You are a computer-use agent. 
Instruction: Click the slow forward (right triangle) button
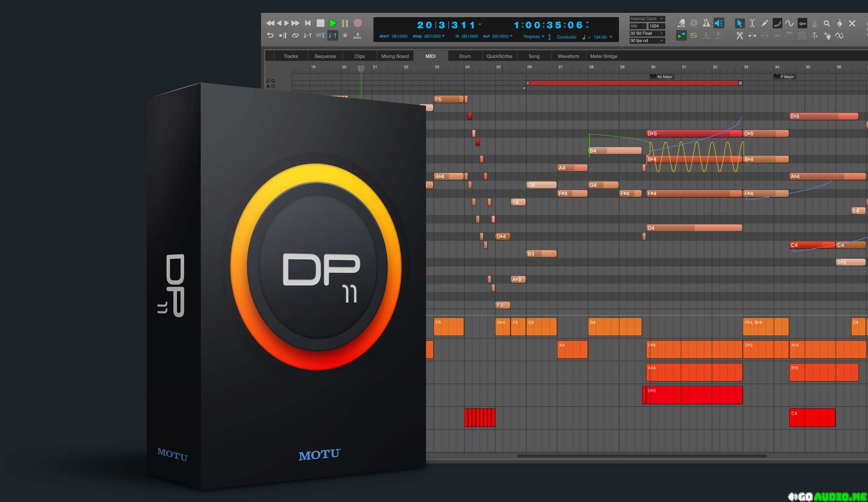[286, 23]
